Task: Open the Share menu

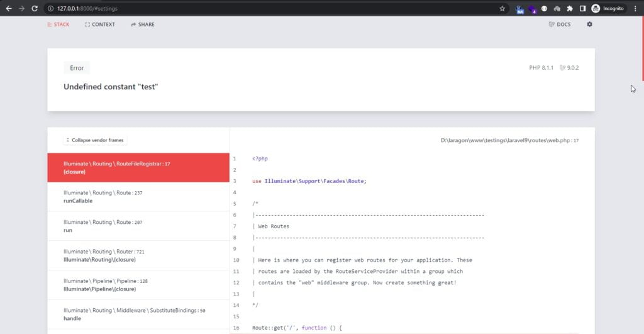Action: [x=143, y=25]
